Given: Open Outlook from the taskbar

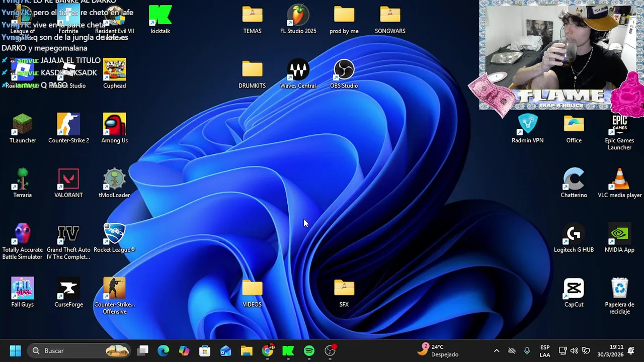Looking at the screenshot, I should 225,351.
